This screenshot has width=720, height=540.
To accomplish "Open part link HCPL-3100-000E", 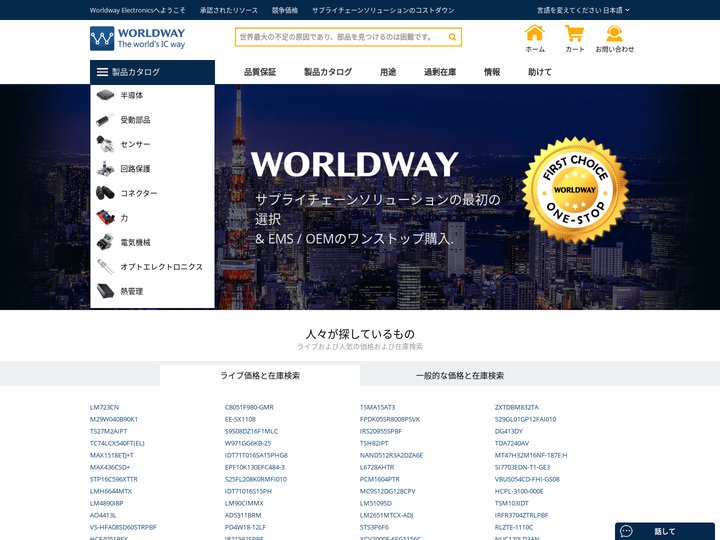I will pos(519,491).
